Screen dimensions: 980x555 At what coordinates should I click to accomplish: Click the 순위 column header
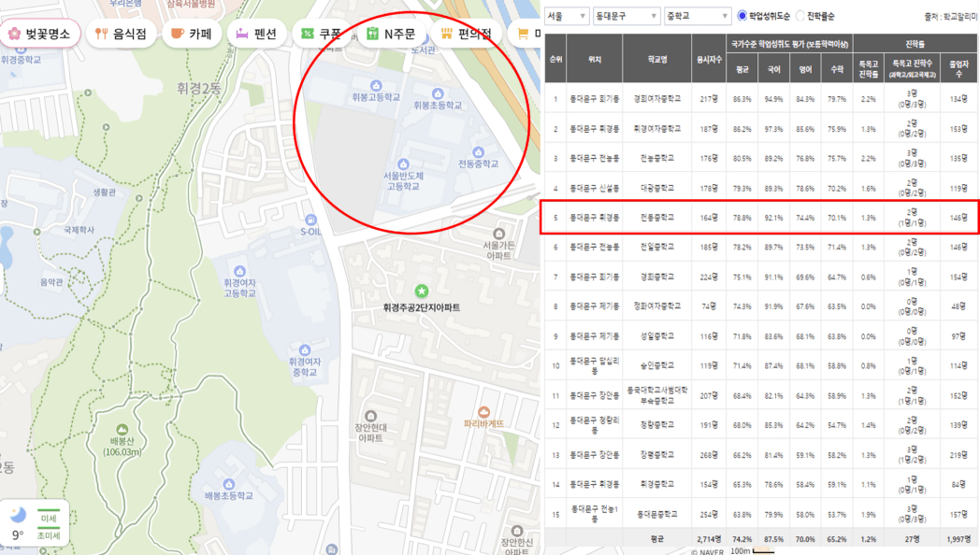555,59
